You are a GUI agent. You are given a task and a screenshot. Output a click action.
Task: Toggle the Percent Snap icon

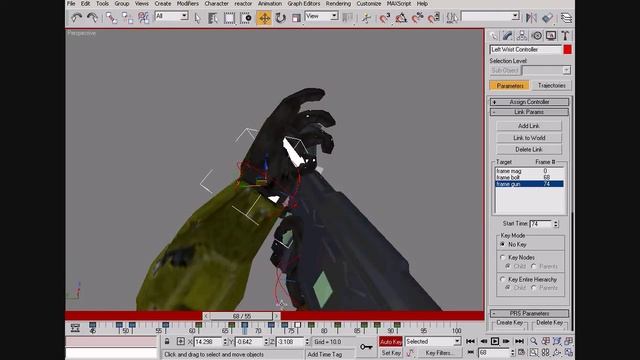point(417,18)
